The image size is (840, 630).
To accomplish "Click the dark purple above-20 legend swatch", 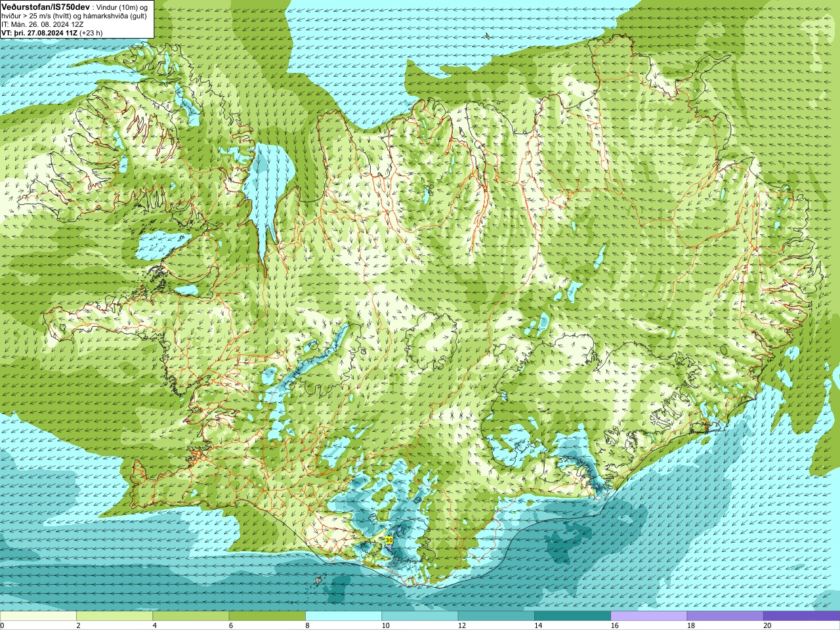I will [x=801, y=616].
